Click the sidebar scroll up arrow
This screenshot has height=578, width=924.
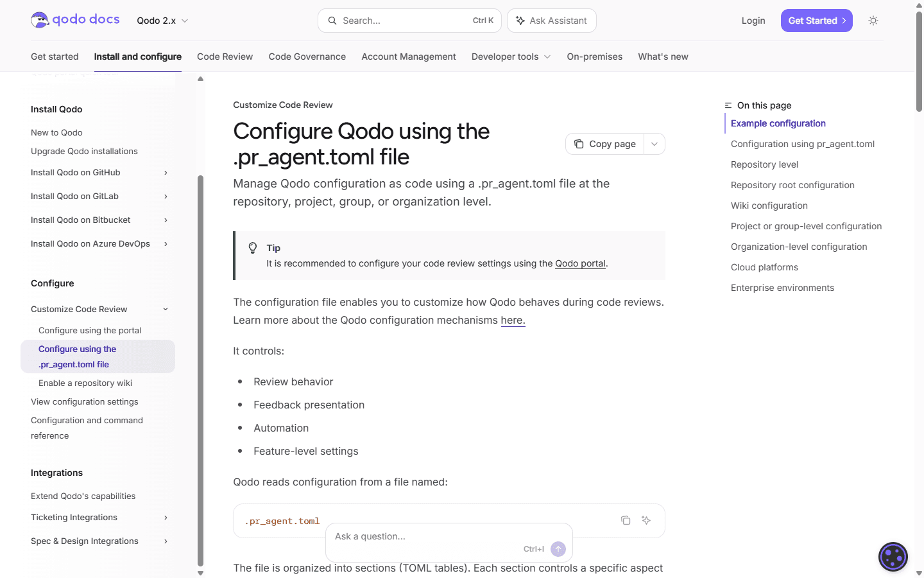[200, 79]
